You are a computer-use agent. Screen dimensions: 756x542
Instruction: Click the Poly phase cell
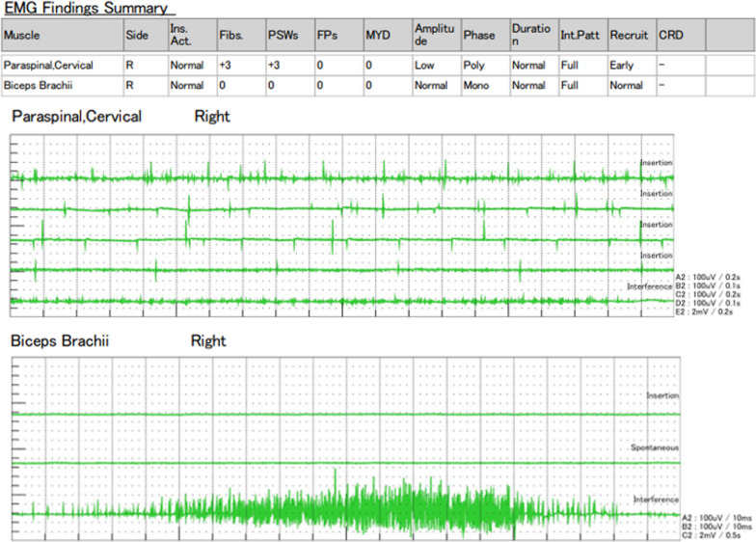point(486,66)
